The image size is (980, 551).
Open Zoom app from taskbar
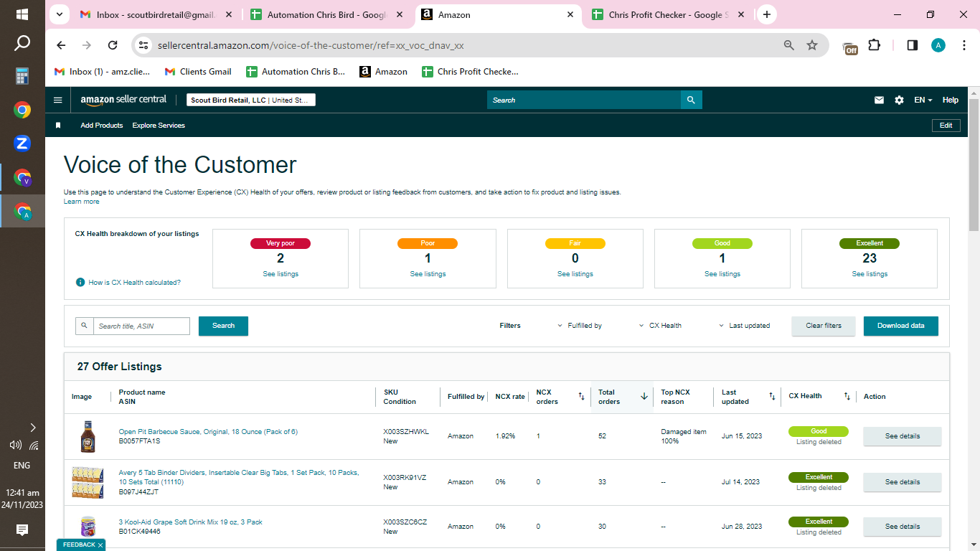[x=22, y=143]
